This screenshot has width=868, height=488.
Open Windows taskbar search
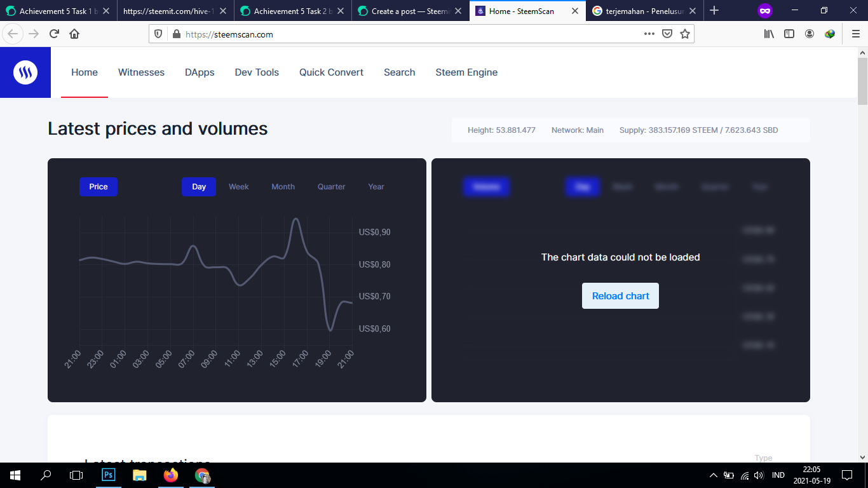(x=46, y=475)
